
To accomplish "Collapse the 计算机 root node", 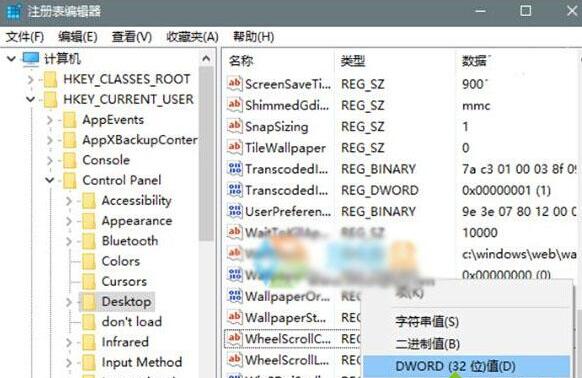I will click(x=11, y=59).
